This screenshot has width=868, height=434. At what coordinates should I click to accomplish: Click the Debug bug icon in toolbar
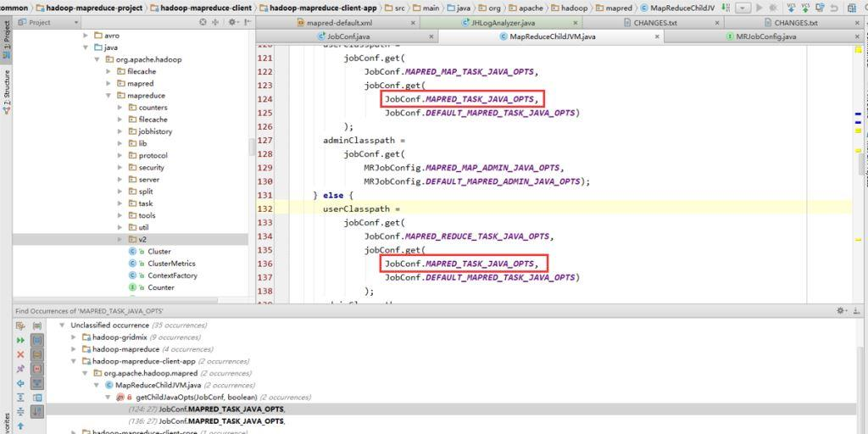click(x=773, y=8)
